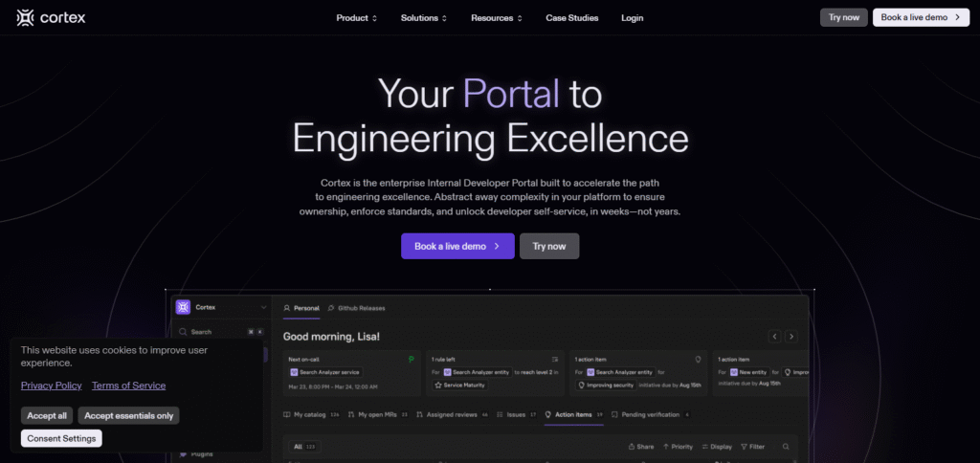
Task: Open the My catalog tab
Action: 311,414
